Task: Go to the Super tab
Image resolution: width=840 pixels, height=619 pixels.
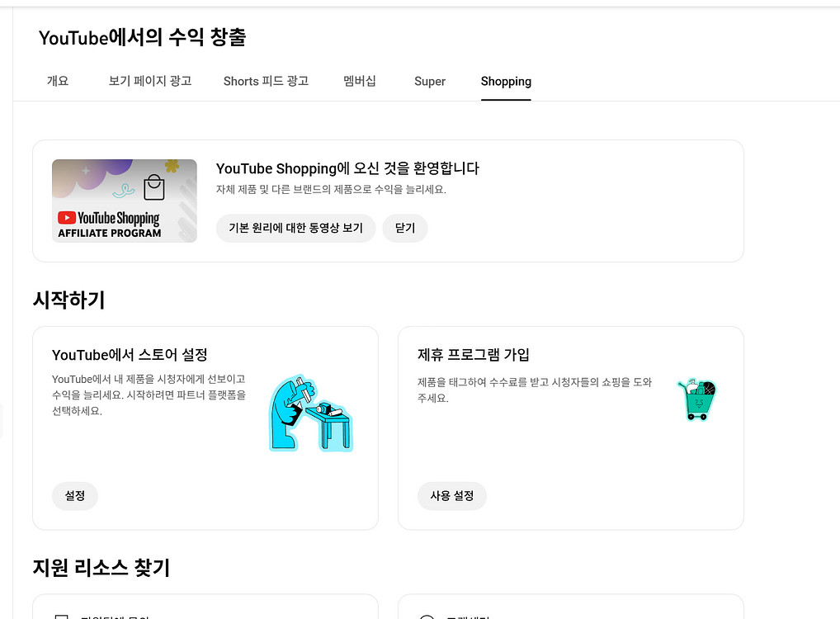Action: tap(430, 82)
